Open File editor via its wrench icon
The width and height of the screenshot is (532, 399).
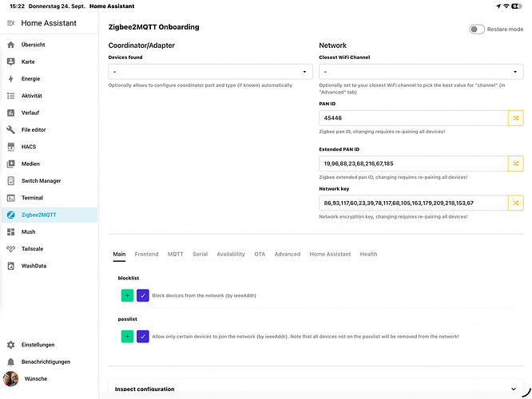point(11,130)
